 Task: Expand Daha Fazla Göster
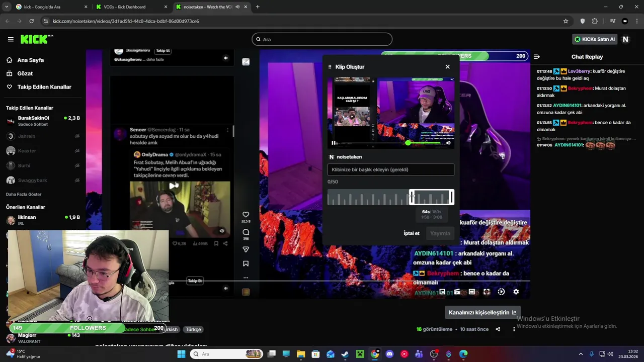pos(24,194)
